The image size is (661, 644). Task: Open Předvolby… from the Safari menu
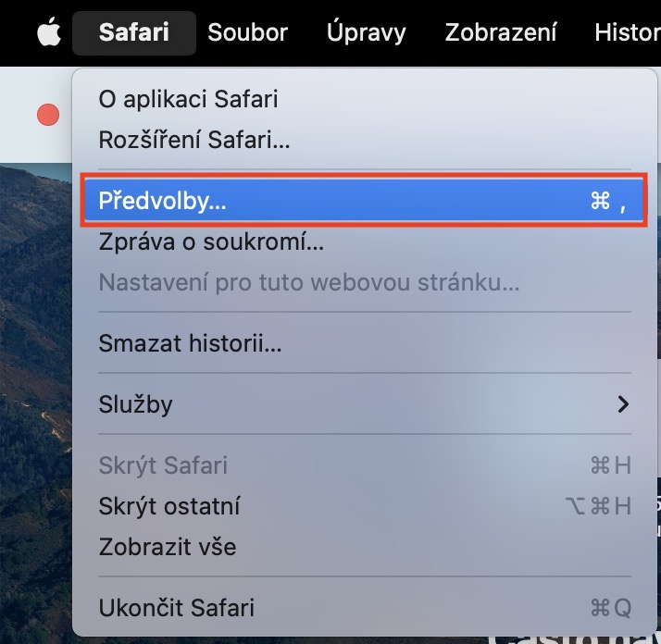click(364, 201)
